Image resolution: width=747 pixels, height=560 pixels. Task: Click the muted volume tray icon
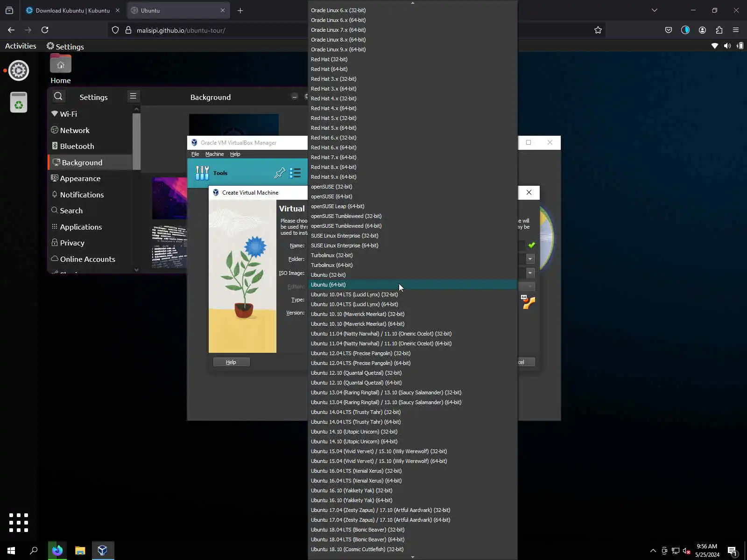click(687, 551)
